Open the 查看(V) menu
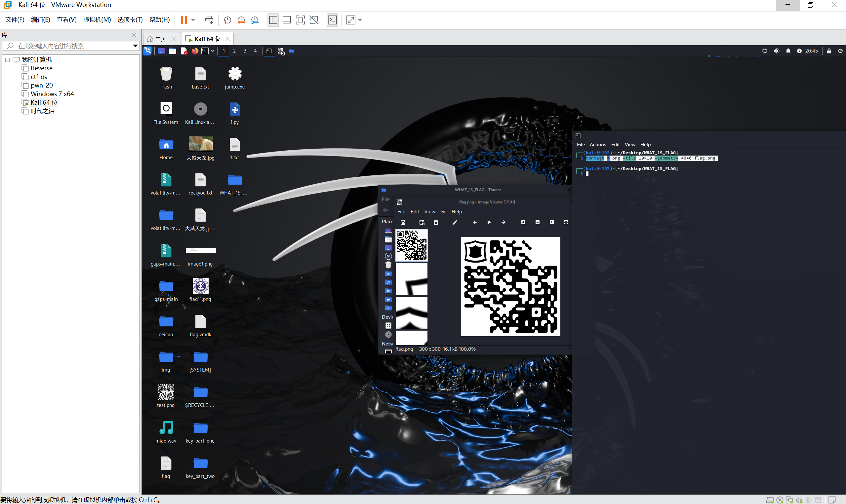Viewport: 846px width, 504px height. (x=67, y=20)
